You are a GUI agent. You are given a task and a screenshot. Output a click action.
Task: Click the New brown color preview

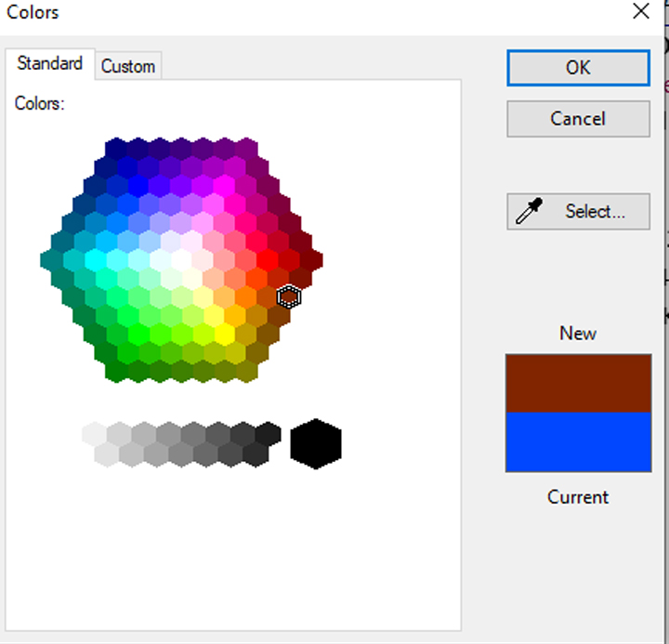click(578, 383)
